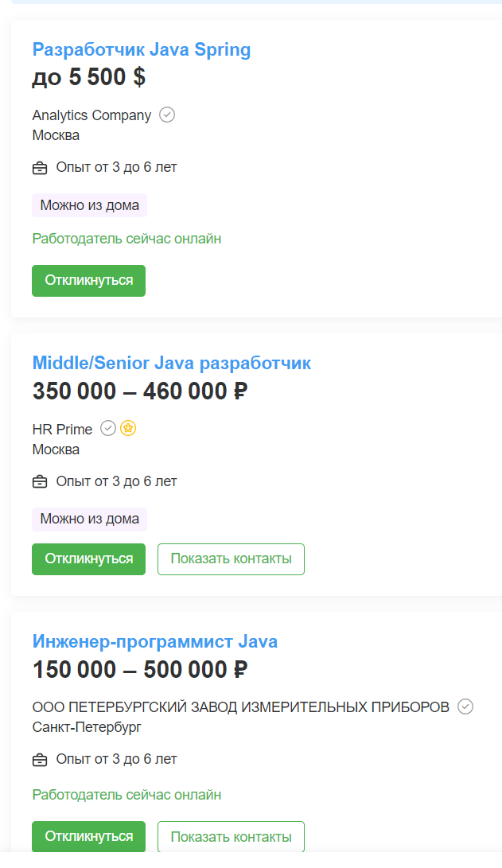
Task: Click verified checkmark icon next to HR Prime
Action: [x=108, y=429]
